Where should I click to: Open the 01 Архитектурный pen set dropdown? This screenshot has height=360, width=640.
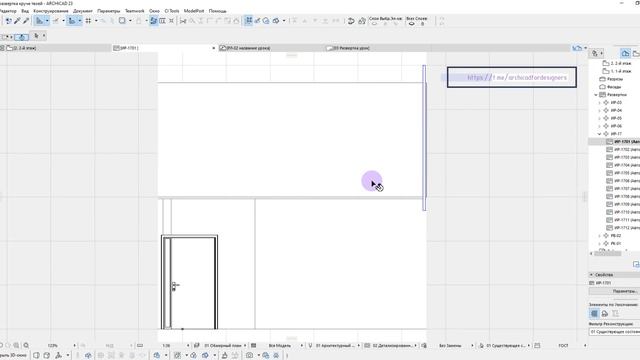point(359,345)
